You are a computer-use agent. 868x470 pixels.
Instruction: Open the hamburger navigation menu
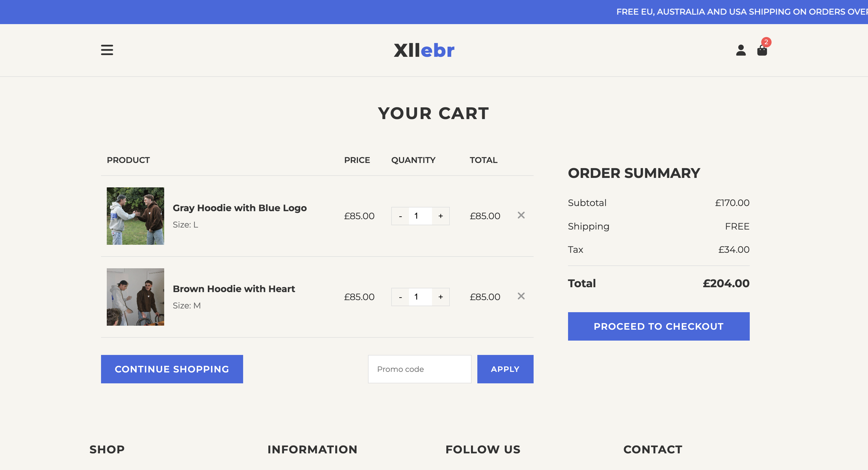107,50
